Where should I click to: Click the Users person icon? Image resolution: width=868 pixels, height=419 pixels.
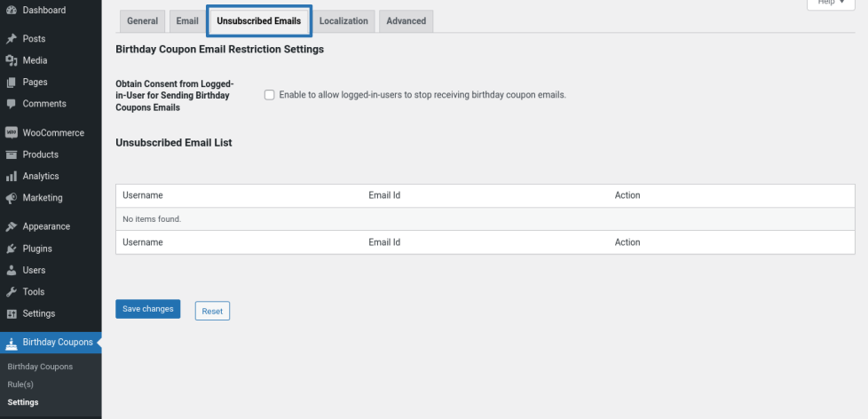(12, 270)
